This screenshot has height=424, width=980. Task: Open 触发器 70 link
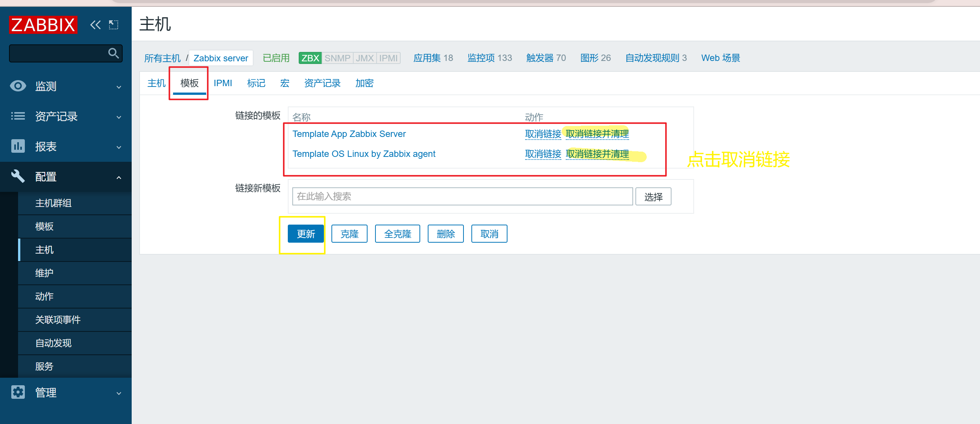[x=546, y=58]
